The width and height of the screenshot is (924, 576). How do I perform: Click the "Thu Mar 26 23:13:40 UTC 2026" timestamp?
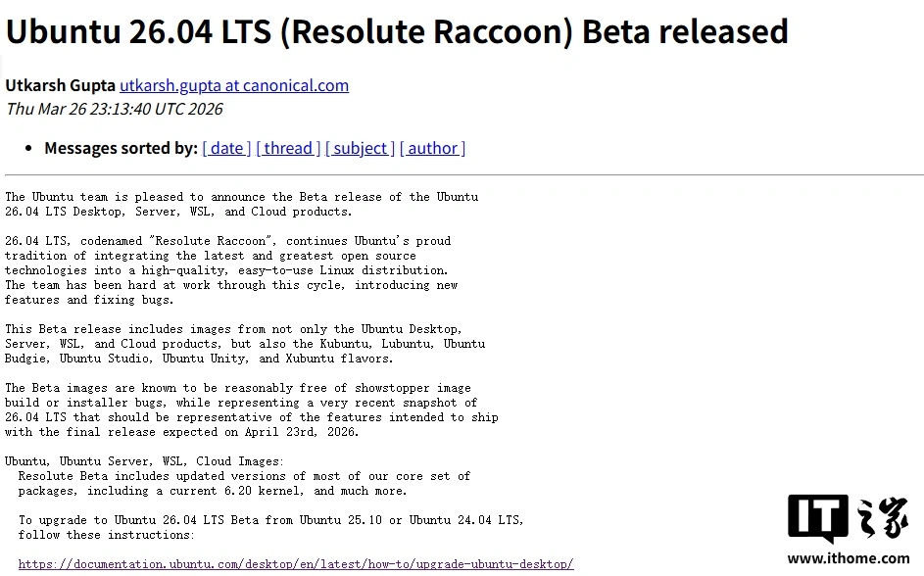(115, 109)
